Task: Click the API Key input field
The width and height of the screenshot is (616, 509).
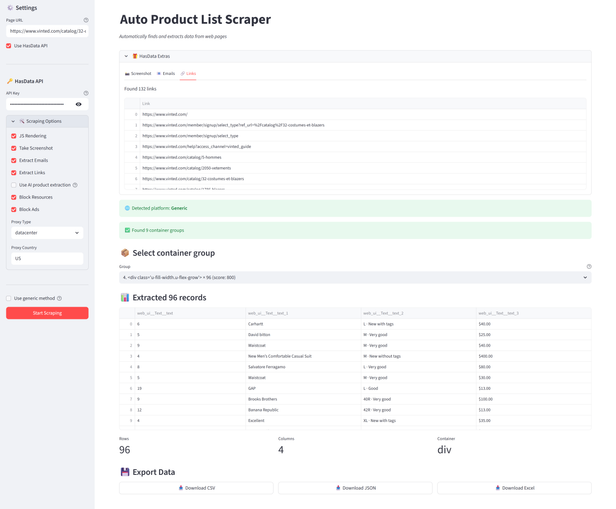Action: 40,104
